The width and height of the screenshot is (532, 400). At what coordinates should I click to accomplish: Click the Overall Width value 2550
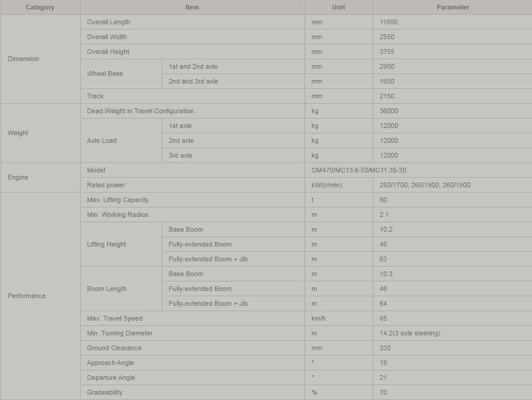pyautogui.click(x=387, y=37)
